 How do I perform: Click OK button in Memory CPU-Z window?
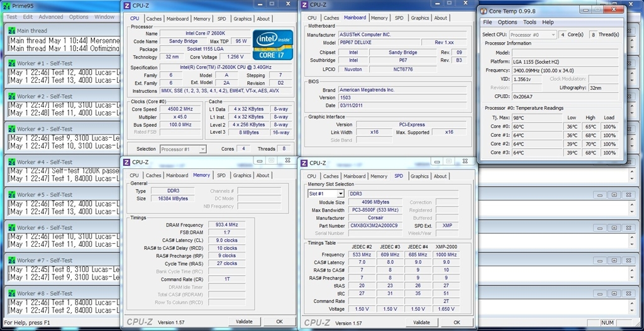(x=279, y=322)
